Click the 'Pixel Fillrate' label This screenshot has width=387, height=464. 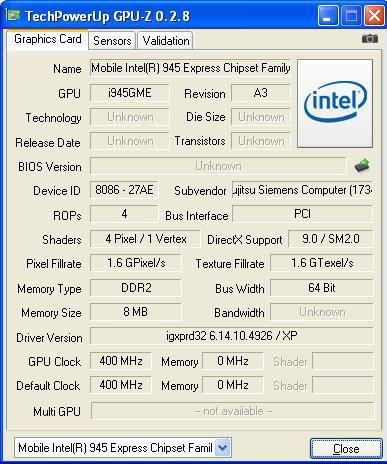pyautogui.click(x=54, y=264)
